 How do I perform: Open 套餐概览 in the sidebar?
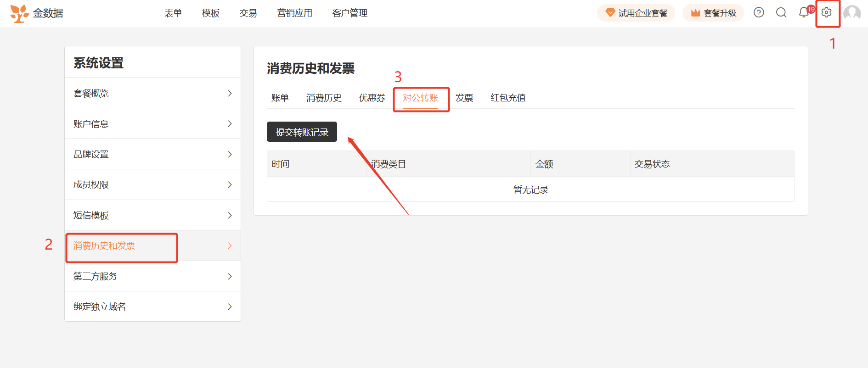[152, 93]
